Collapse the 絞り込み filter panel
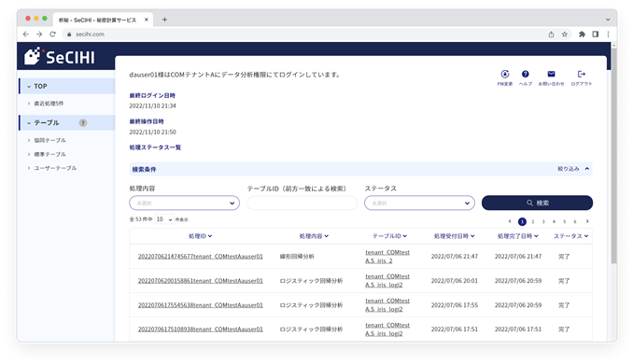633x364 pixels. point(573,169)
